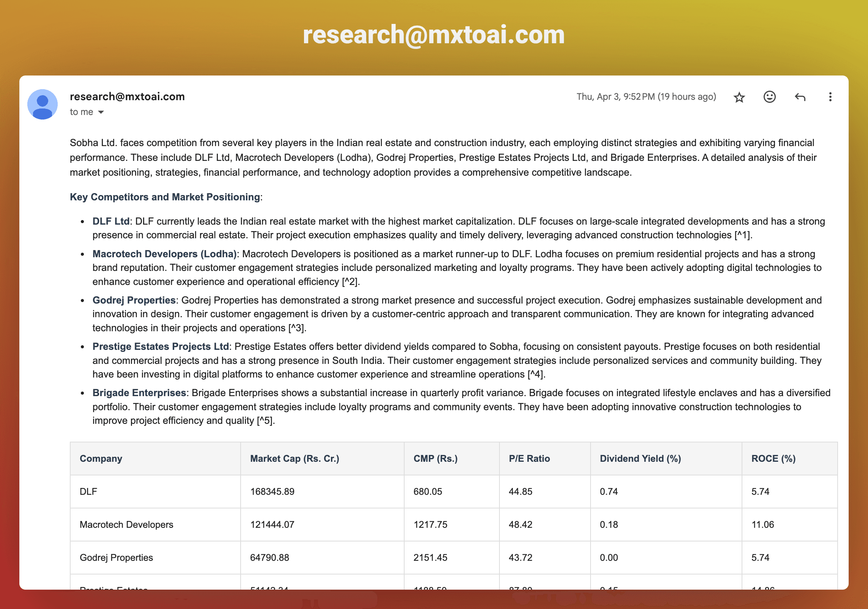868x609 pixels.
Task: Click the footnote reference [^1] after DLF paragraph
Action: (742, 235)
